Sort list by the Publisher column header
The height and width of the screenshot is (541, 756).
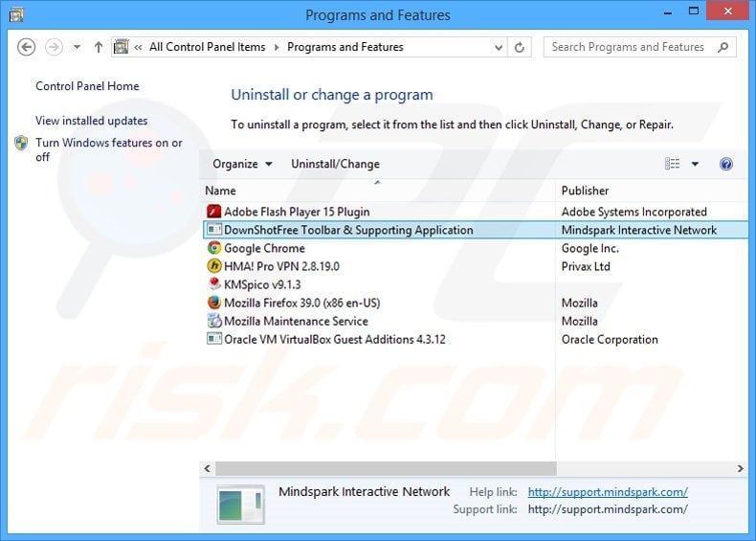click(x=652, y=191)
